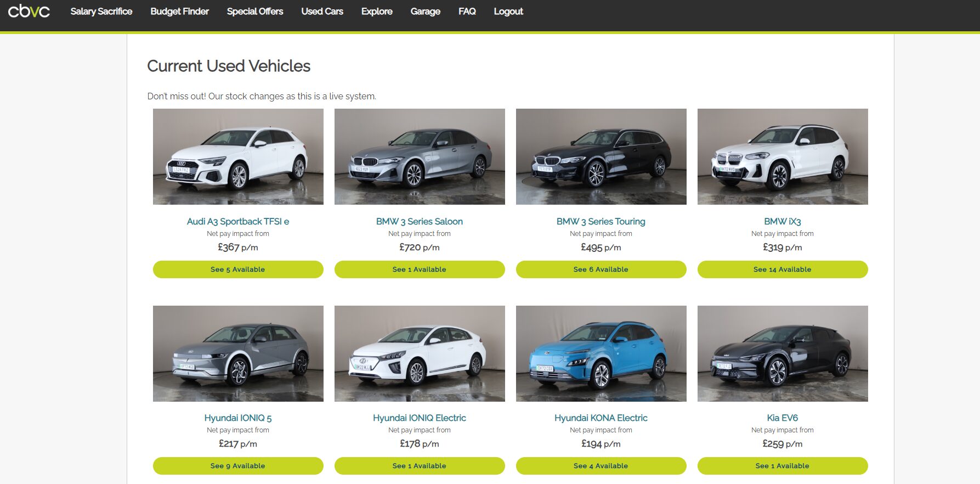This screenshot has width=980, height=484.
Task: Open the Garage page
Action: pyautogui.click(x=425, y=12)
